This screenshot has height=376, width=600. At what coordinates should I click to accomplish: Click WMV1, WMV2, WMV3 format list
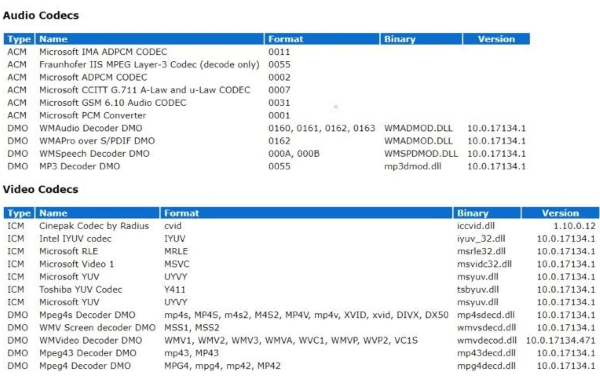(291, 340)
